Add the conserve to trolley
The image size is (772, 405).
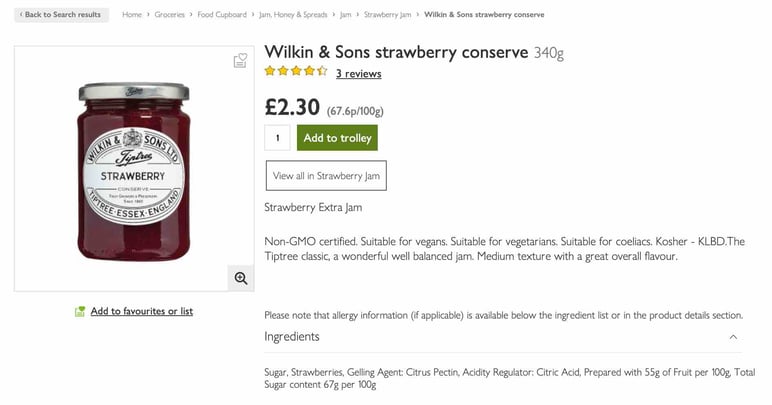coord(337,138)
